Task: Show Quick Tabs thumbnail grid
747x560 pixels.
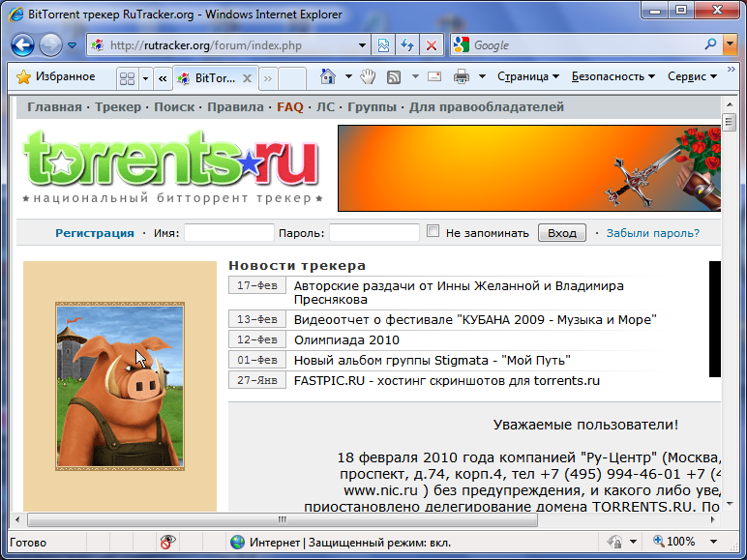Action: (x=127, y=78)
